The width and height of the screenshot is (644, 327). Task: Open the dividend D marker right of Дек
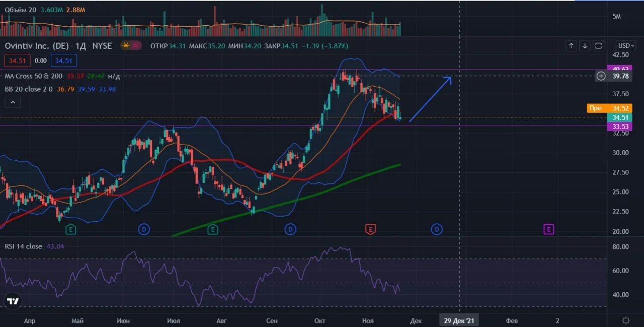(436, 230)
